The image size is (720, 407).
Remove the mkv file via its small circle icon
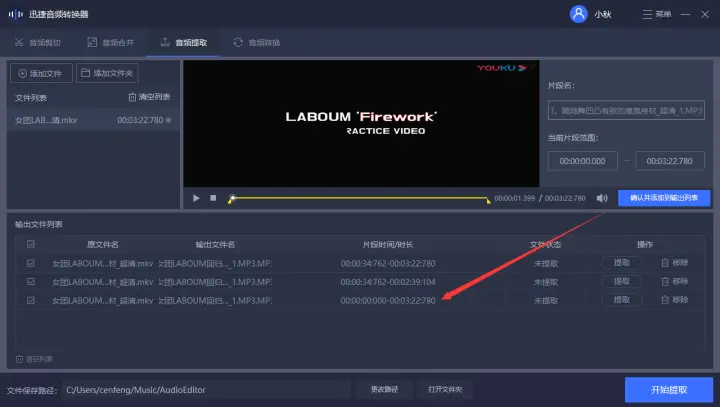point(169,120)
